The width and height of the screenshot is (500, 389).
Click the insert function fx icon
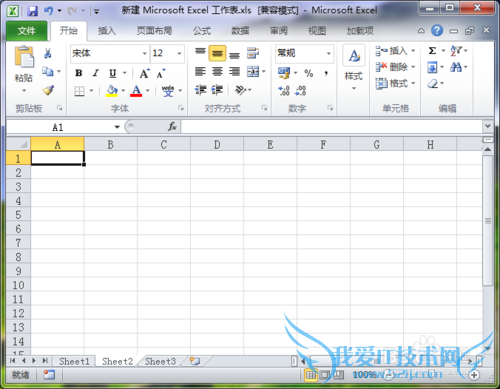[172, 127]
